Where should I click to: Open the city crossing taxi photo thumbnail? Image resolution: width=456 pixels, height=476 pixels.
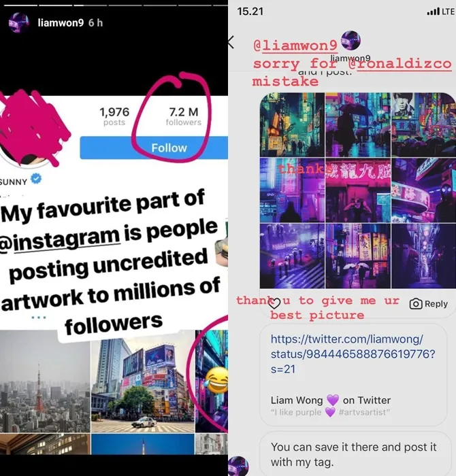(142, 381)
